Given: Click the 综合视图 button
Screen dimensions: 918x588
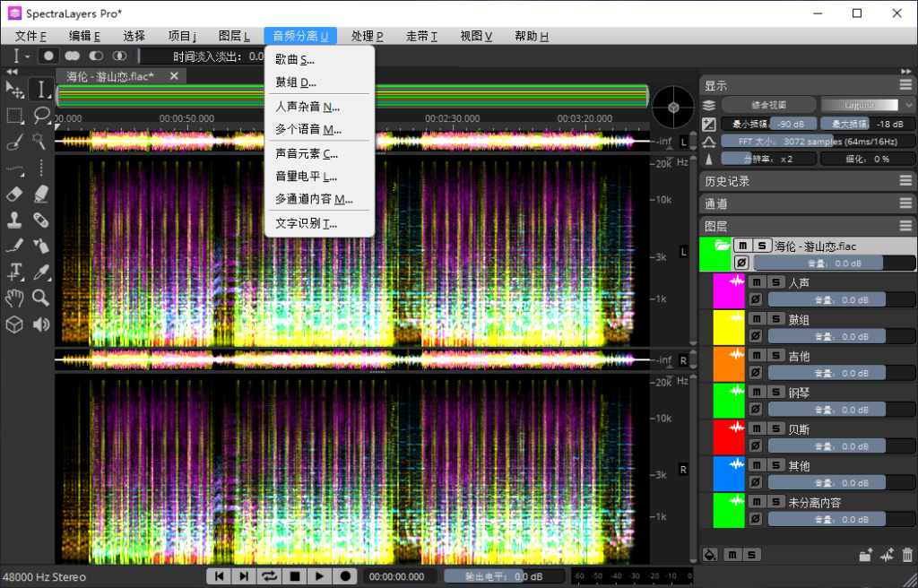Looking at the screenshot, I should [x=768, y=106].
